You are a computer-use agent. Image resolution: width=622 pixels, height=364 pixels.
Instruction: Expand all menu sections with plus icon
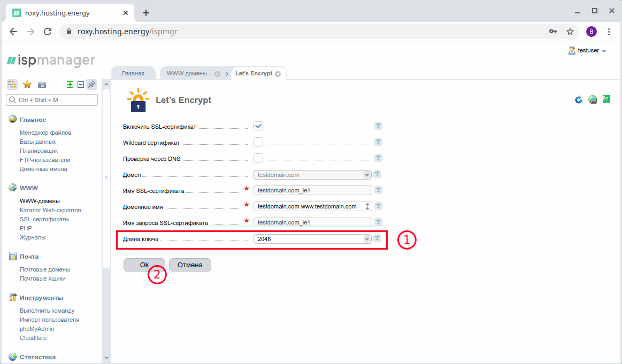pos(70,84)
